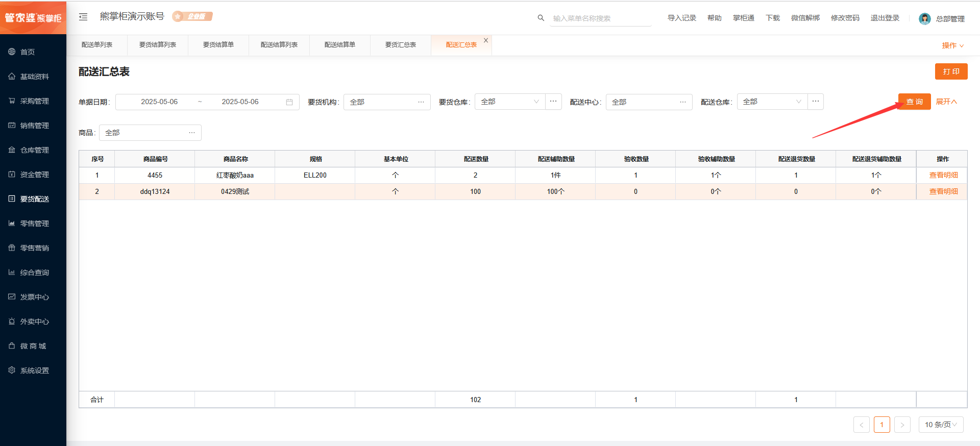This screenshot has width=980, height=446.
Task: Click 帮助 in the top bar
Action: pos(715,18)
